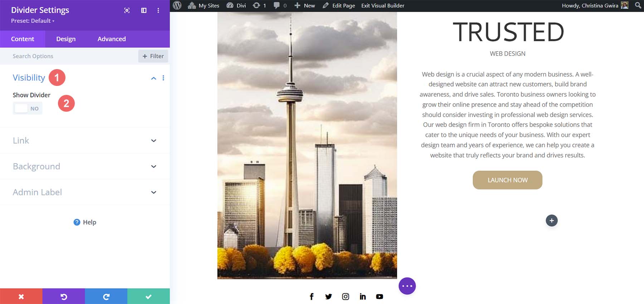Screen dimensions: 644x304
Task: Click the redo arrow icon
Action: (106, 296)
